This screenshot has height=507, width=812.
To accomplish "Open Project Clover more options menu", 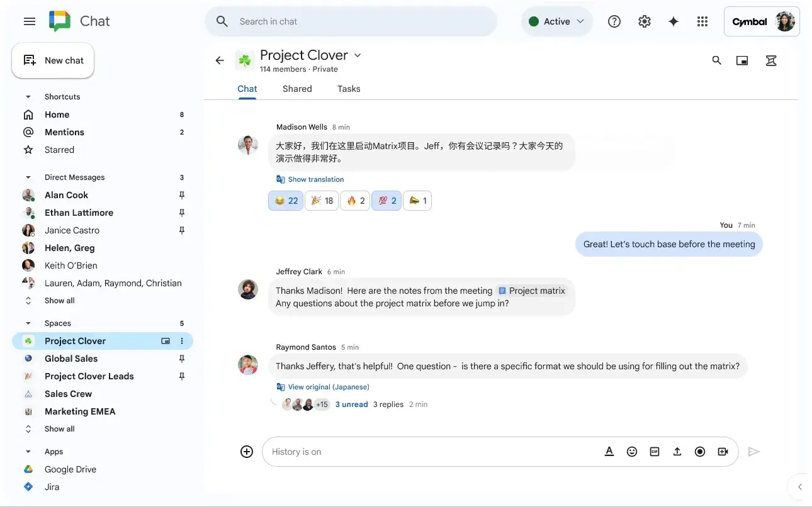I will [182, 341].
